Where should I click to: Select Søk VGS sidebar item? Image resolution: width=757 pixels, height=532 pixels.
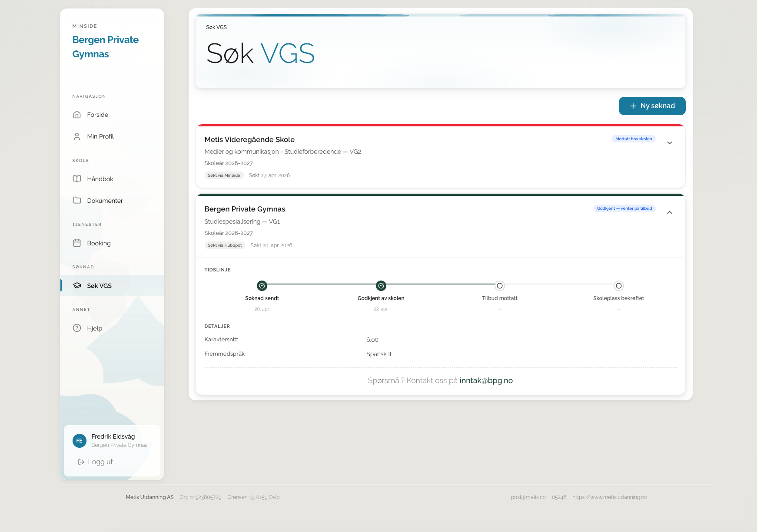[112, 286]
